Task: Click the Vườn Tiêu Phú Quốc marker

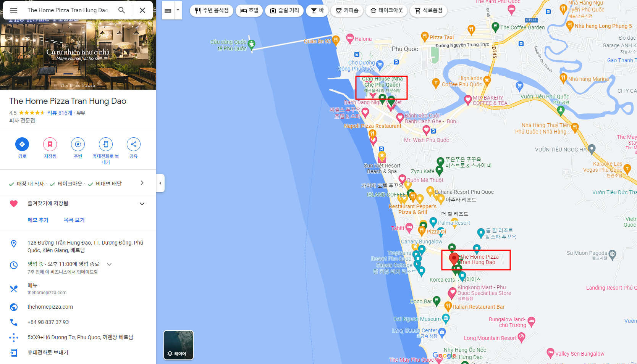Action: pyautogui.click(x=561, y=110)
